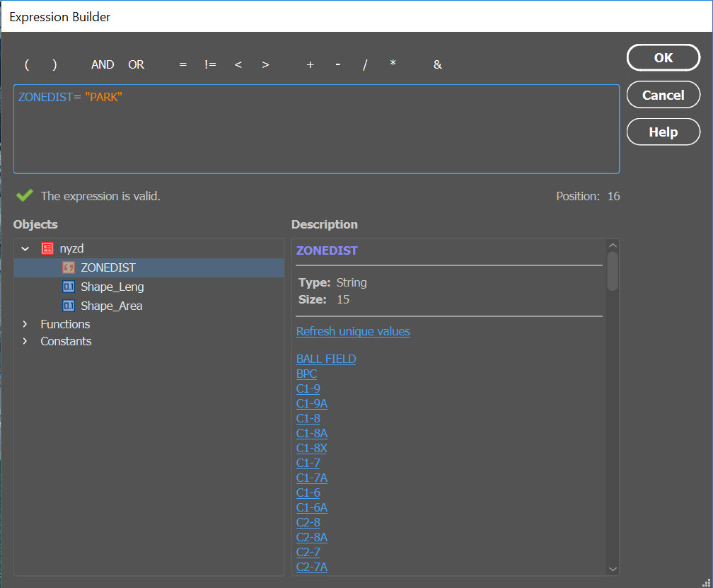
Task: Click the dialog resize grip corner
Action: coord(707,582)
